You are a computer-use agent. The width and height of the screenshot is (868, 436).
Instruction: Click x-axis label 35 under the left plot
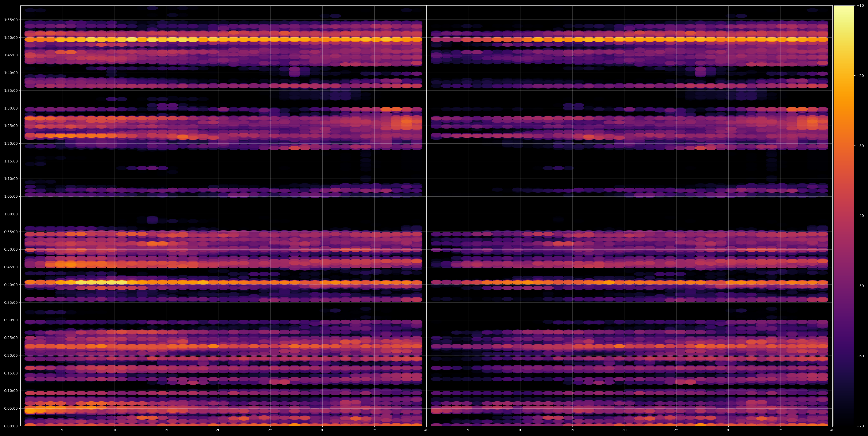374,430
